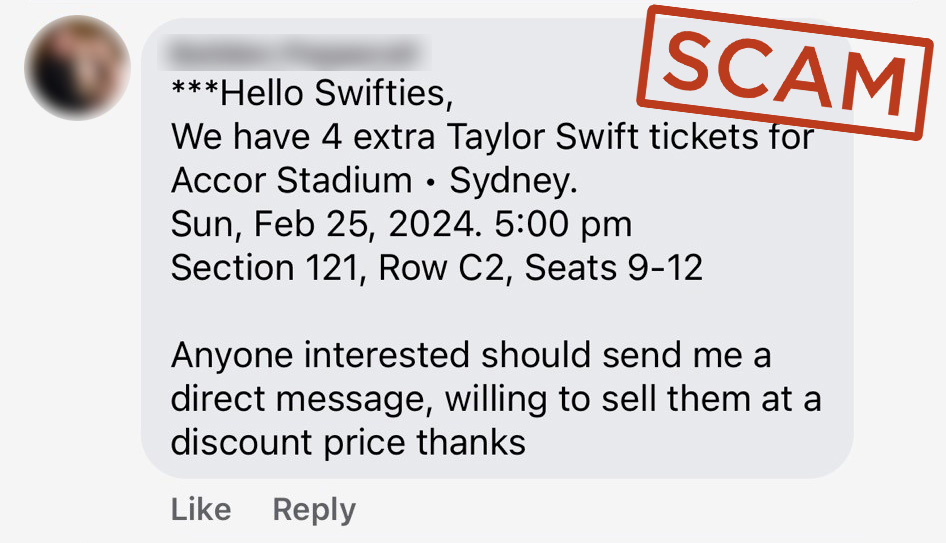
Task: Click the "Seats 9-12" text
Action: [x=614, y=267]
